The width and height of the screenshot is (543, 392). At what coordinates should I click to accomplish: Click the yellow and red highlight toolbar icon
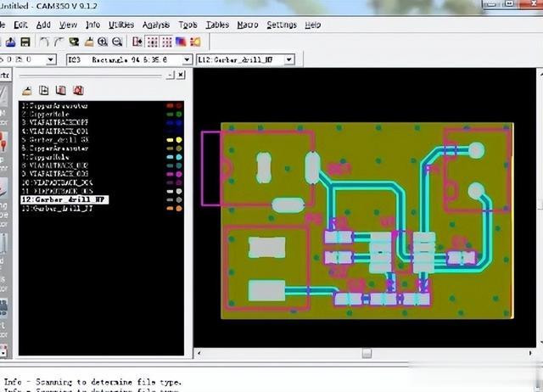195,42
